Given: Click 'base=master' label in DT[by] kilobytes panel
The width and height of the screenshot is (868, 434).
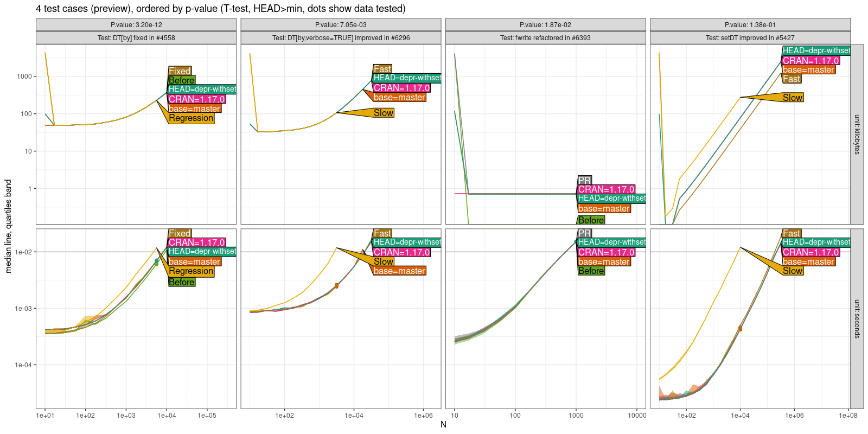Looking at the screenshot, I should coord(194,108).
